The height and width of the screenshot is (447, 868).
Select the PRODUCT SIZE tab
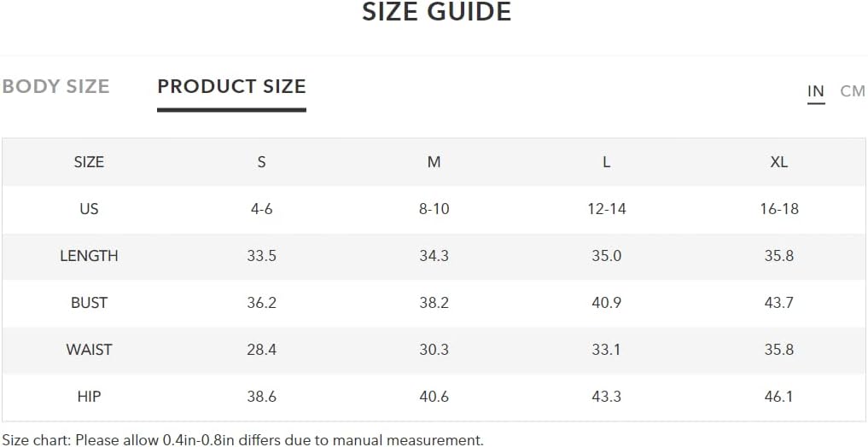coord(231,87)
